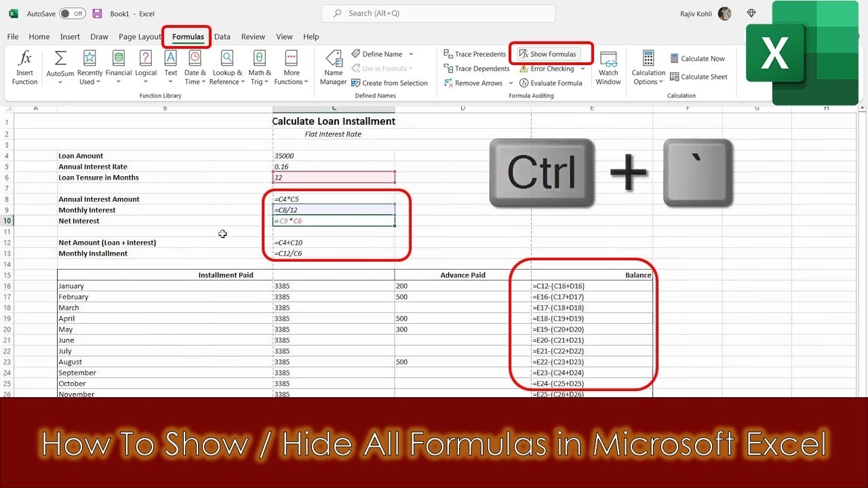868x488 pixels.
Task: Click the Calculate Now button
Action: (x=698, y=58)
